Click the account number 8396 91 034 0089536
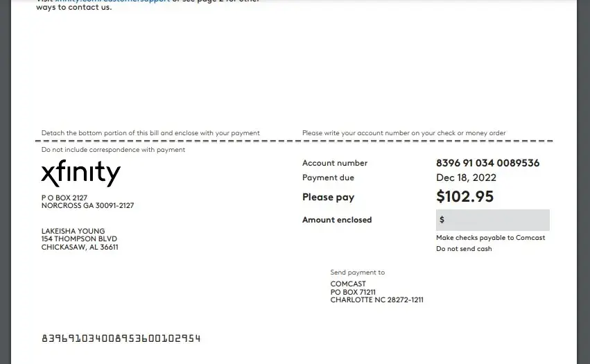Screen dimensions: 590x364 [x=487, y=163]
